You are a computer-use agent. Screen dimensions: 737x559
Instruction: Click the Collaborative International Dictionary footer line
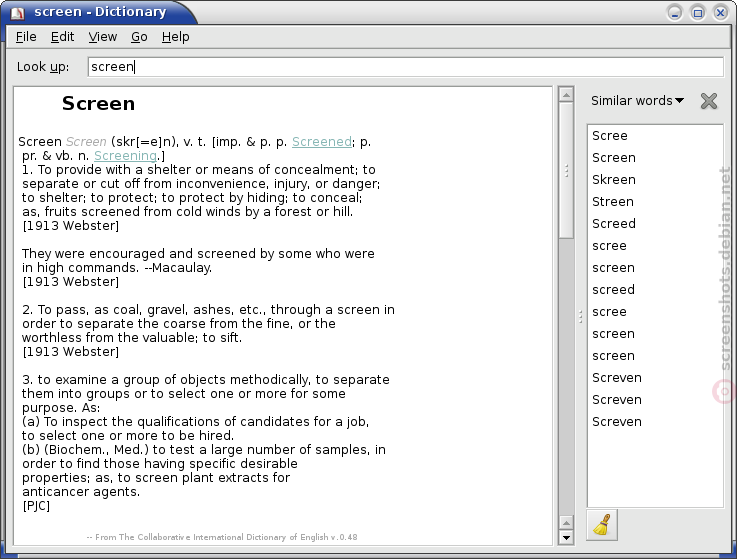pos(222,537)
